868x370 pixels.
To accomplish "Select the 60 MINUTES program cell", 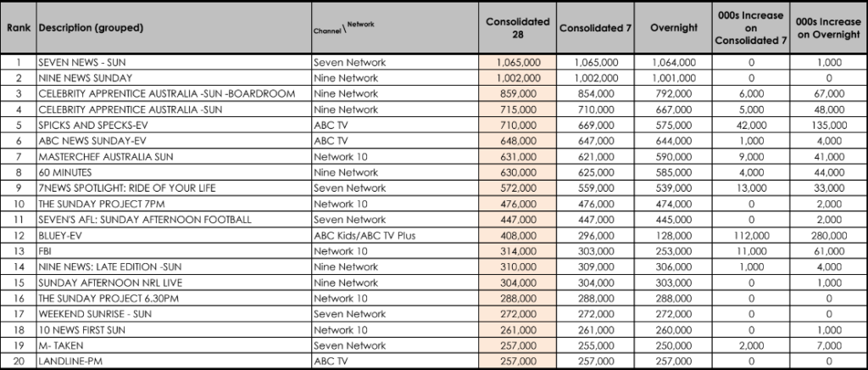I will 174,172.
